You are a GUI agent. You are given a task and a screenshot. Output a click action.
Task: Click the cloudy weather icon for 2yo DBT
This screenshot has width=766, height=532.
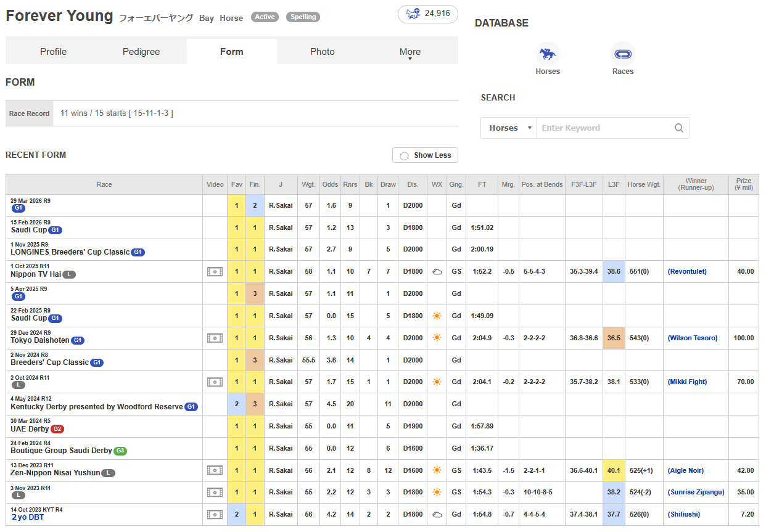tap(437, 515)
